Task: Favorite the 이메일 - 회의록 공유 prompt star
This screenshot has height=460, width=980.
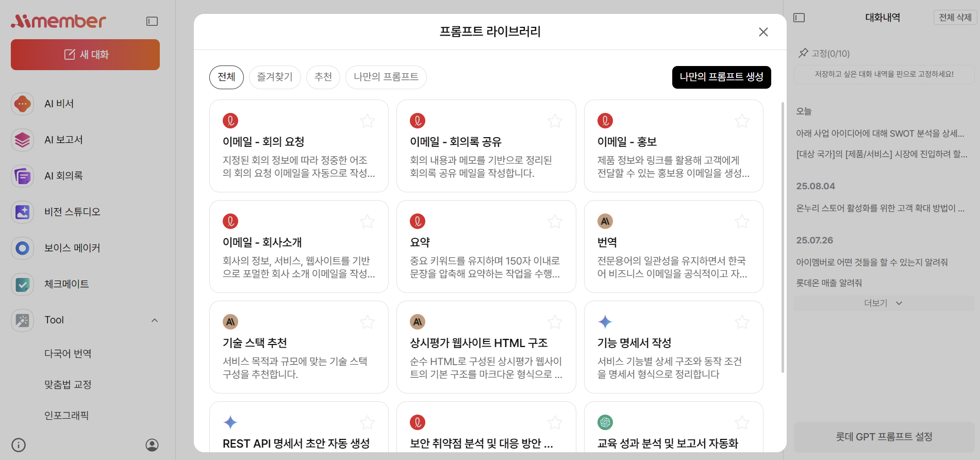Action: 555,121
